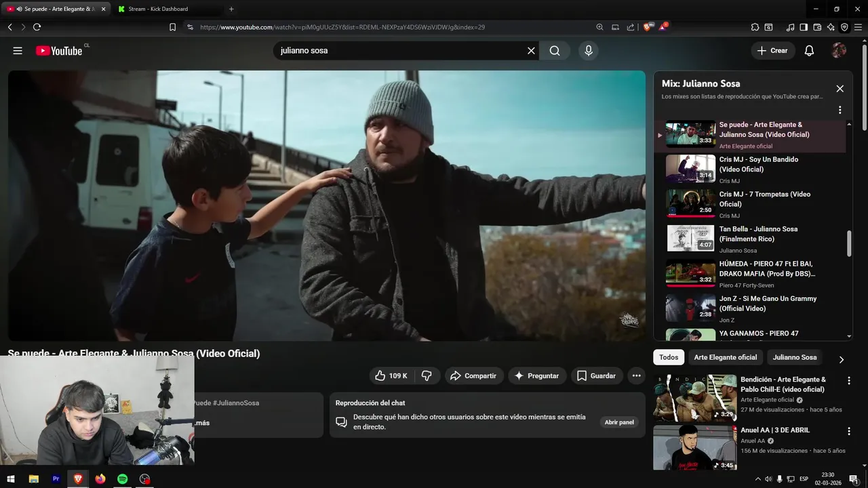Viewport: 868px width, 488px height.
Task: Expand hidden system tray icons chevron
Action: [x=758, y=479]
